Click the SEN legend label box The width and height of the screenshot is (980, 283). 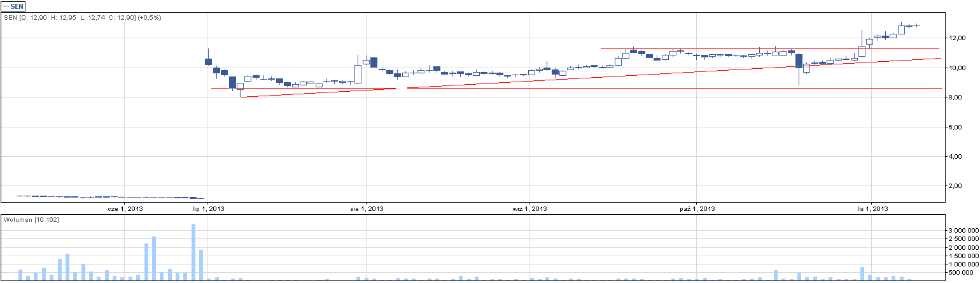13,6
